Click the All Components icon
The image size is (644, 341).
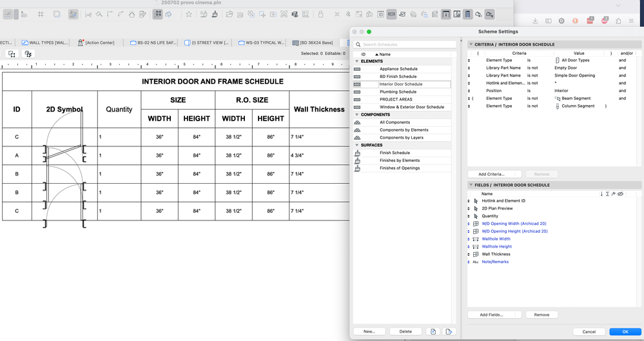pyautogui.click(x=357, y=122)
